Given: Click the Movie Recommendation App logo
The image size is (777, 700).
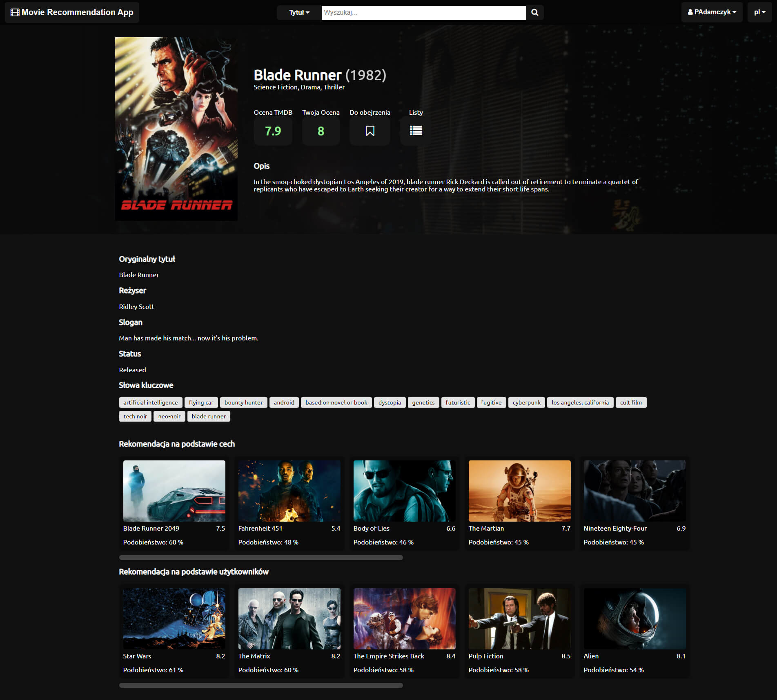Looking at the screenshot, I should point(72,12).
